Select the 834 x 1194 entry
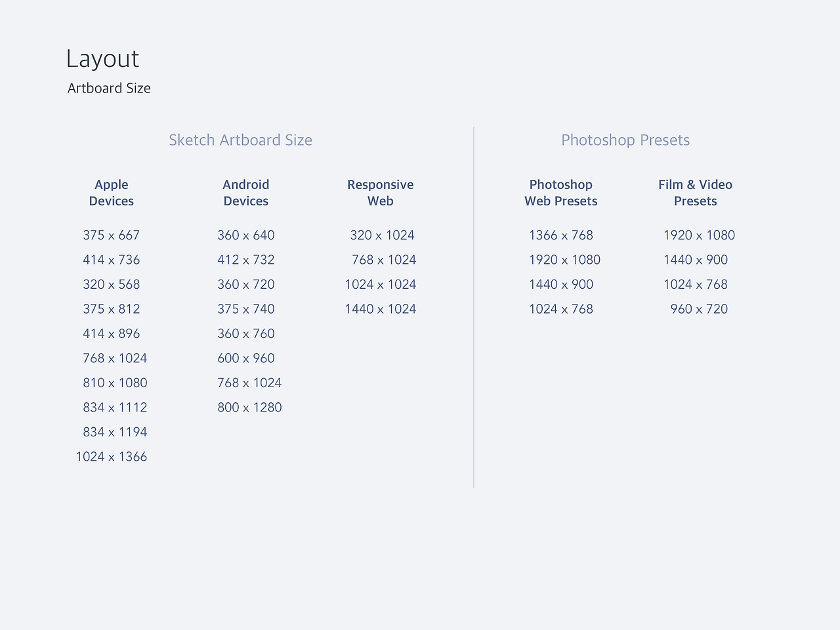 coord(115,432)
